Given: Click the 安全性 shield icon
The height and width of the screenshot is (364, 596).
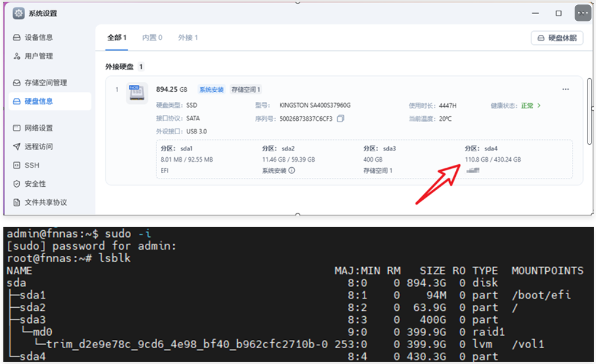Looking at the screenshot, I should click(17, 184).
